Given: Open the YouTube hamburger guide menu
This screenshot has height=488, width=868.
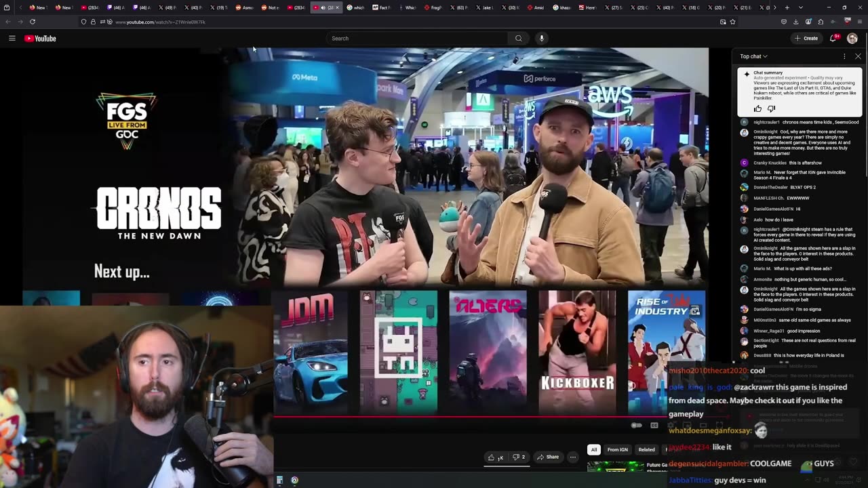Looking at the screenshot, I should 12,39.
